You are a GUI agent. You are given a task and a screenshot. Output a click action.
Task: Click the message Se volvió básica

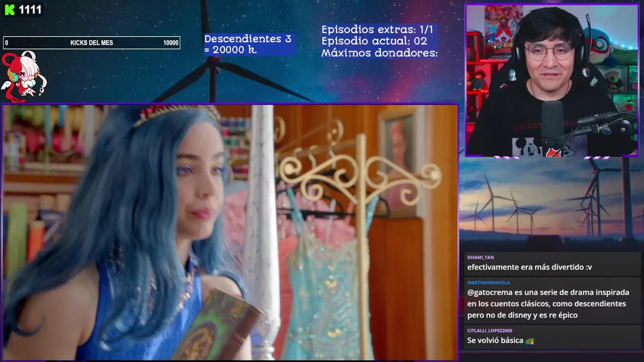pos(495,341)
